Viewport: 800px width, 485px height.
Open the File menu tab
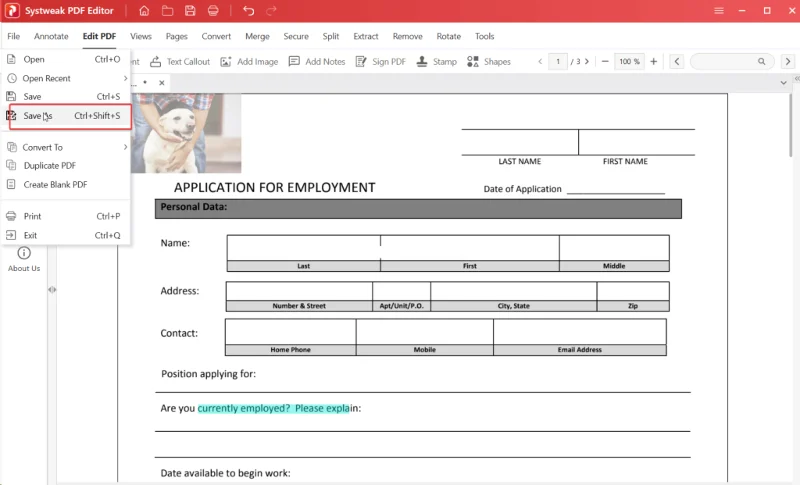[14, 36]
